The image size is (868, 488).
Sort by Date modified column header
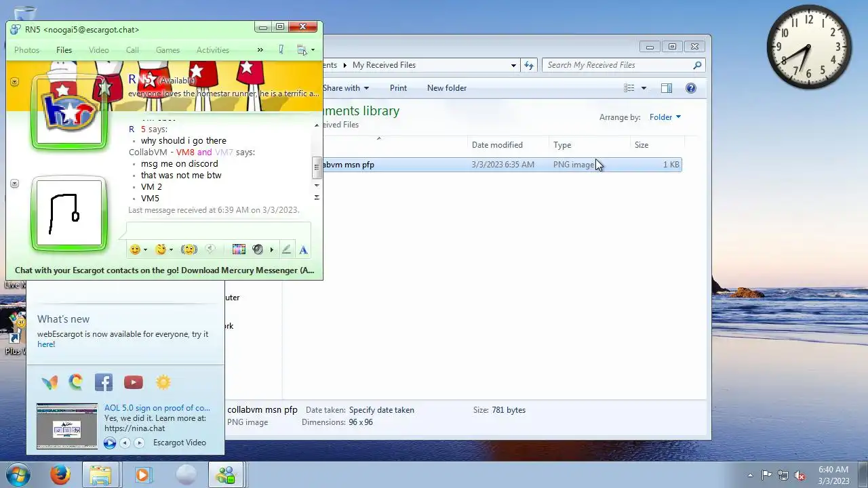(x=509, y=145)
